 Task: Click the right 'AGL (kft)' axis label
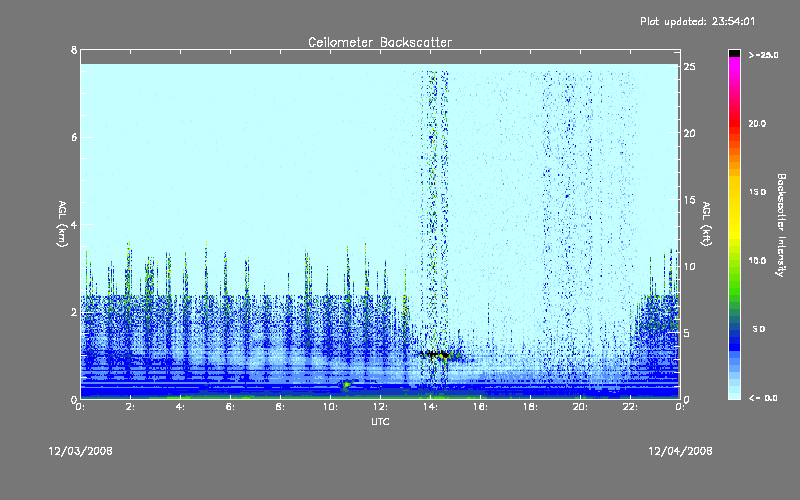point(706,224)
